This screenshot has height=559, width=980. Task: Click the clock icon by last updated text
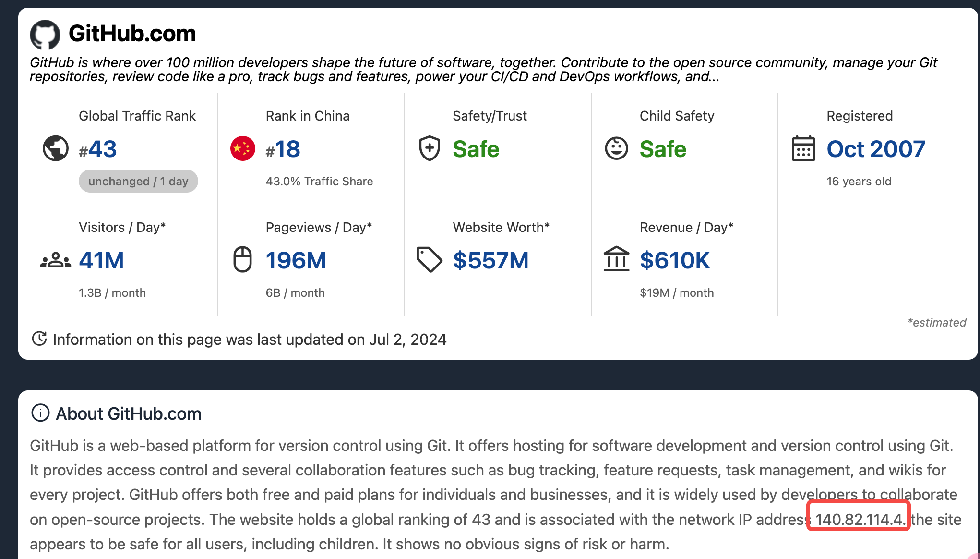pyautogui.click(x=39, y=339)
